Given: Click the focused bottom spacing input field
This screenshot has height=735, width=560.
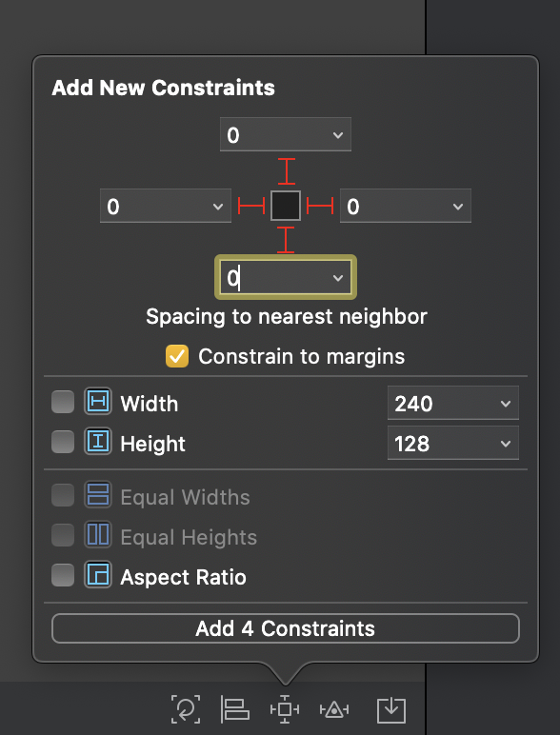Looking at the screenshot, I should click(x=285, y=277).
